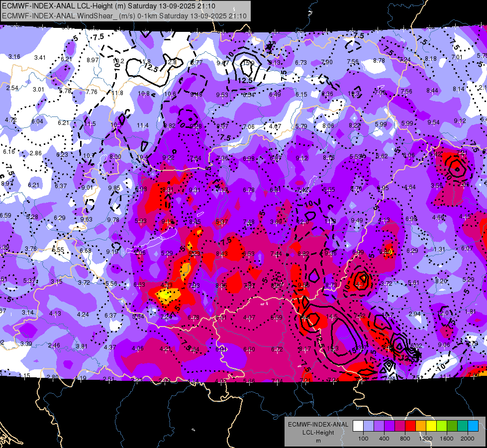Click the teal legend color swatch

pyautogui.click(x=463, y=426)
